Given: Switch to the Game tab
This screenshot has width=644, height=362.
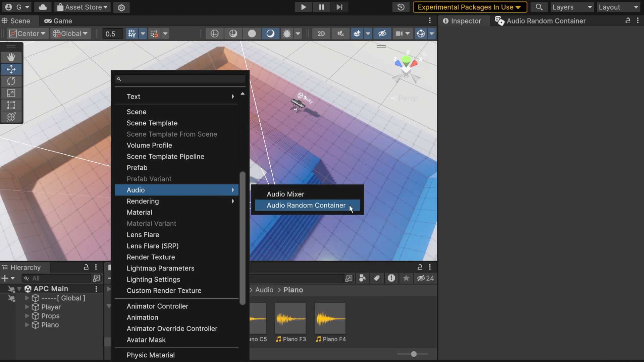Looking at the screenshot, I should click(x=58, y=21).
